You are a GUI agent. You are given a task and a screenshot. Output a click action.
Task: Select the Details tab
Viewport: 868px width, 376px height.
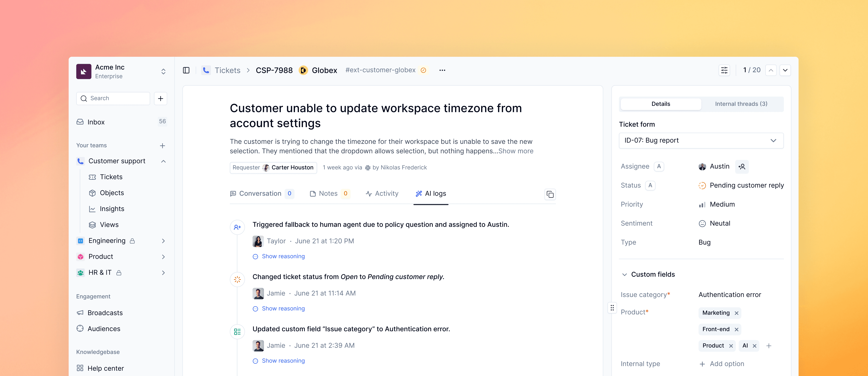pyautogui.click(x=660, y=104)
